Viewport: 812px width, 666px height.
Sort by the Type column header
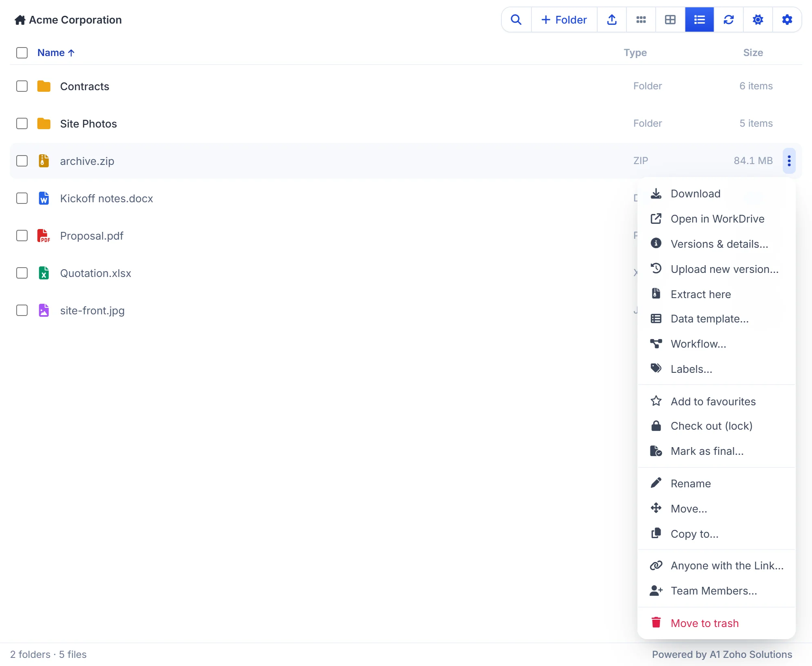coord(635,53)
